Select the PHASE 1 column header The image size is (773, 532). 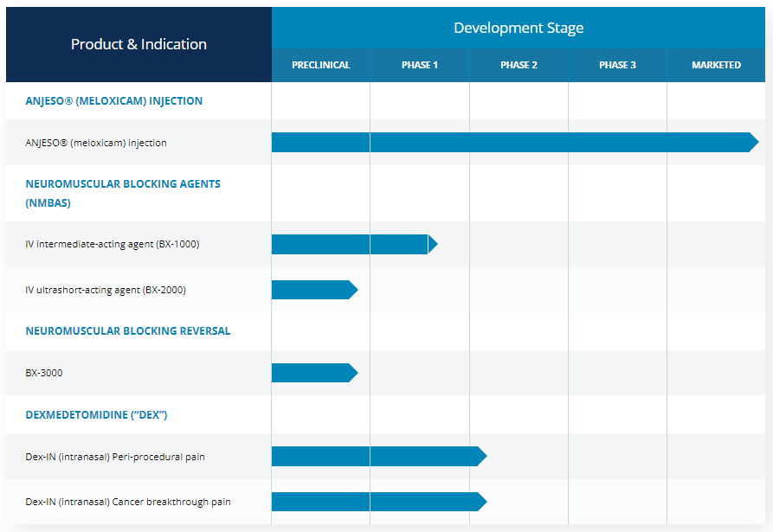(x=420, y=65)
